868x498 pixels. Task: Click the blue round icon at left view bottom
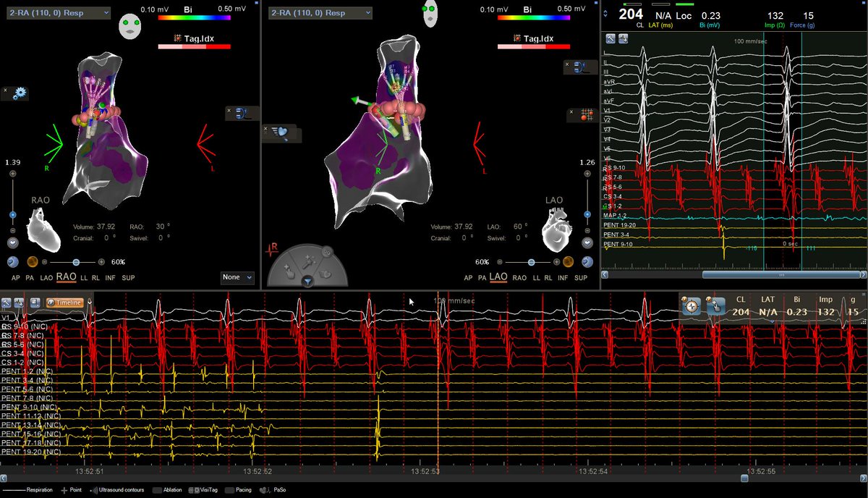click(14, 261)
